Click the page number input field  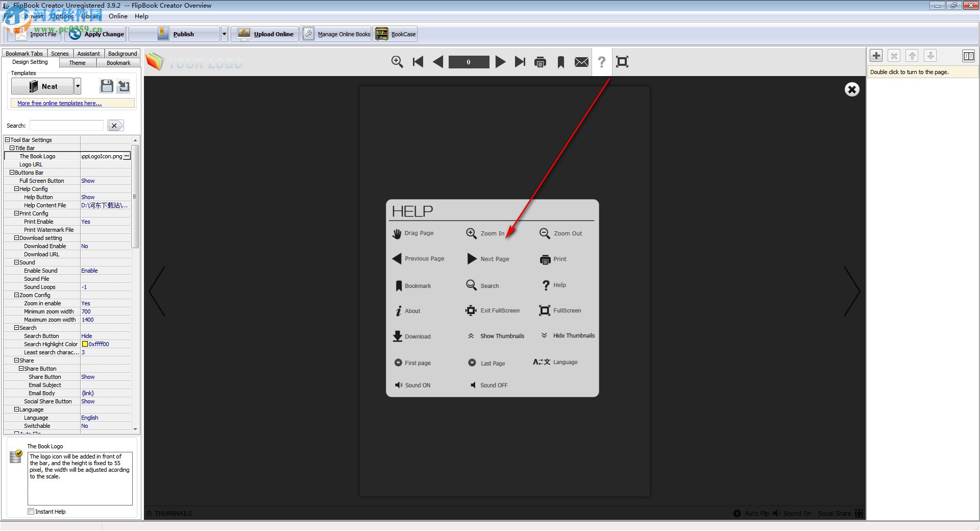click(468, 61)
